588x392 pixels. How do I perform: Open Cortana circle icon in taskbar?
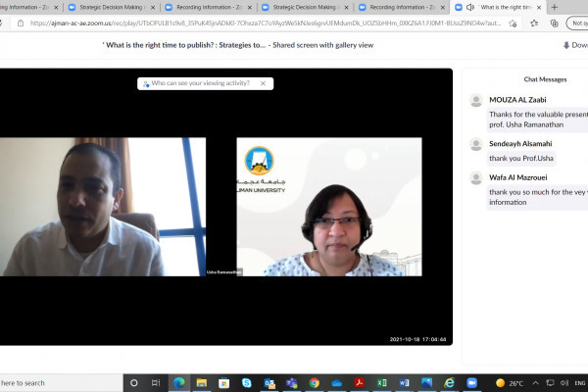tap(134, 382)
